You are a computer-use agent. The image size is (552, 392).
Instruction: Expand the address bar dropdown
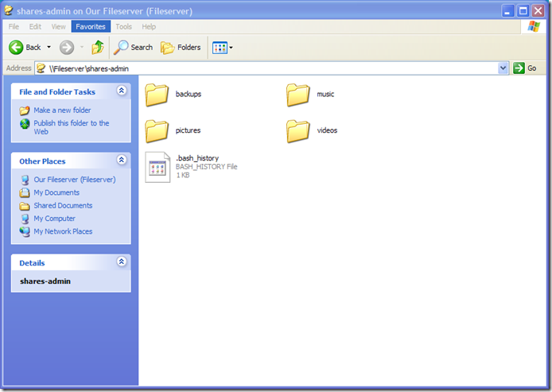(x=503, y=68)
